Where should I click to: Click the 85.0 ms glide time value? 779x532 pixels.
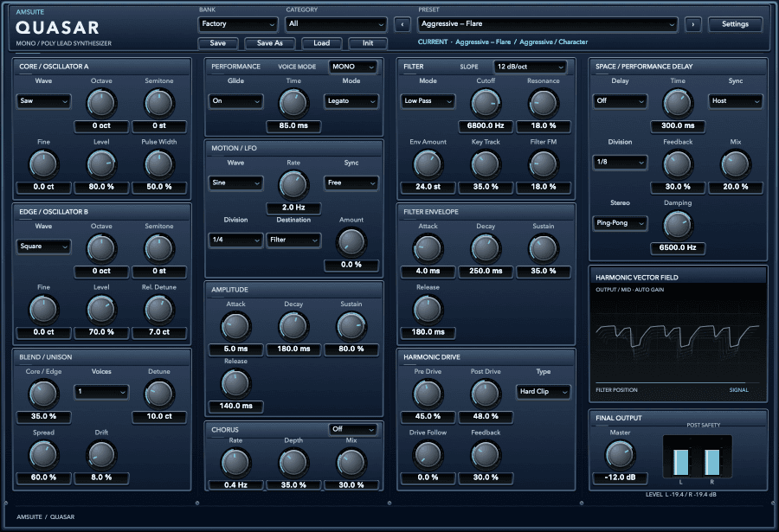[293, 126]
